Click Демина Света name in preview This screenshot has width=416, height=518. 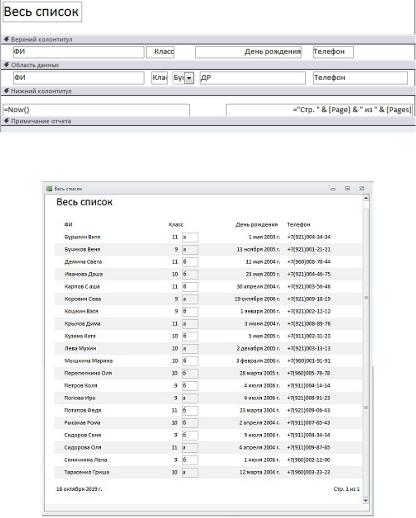[83, 262]
